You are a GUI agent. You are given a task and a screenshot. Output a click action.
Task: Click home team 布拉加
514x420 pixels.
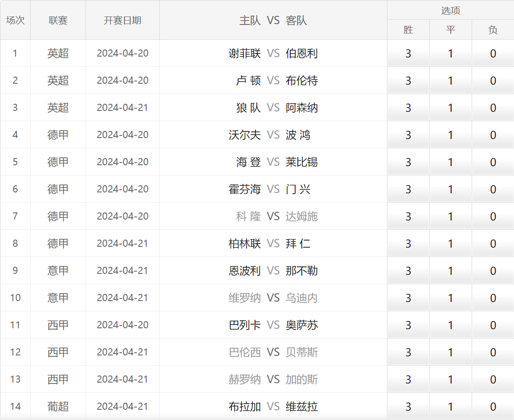[x=245, y=407]
